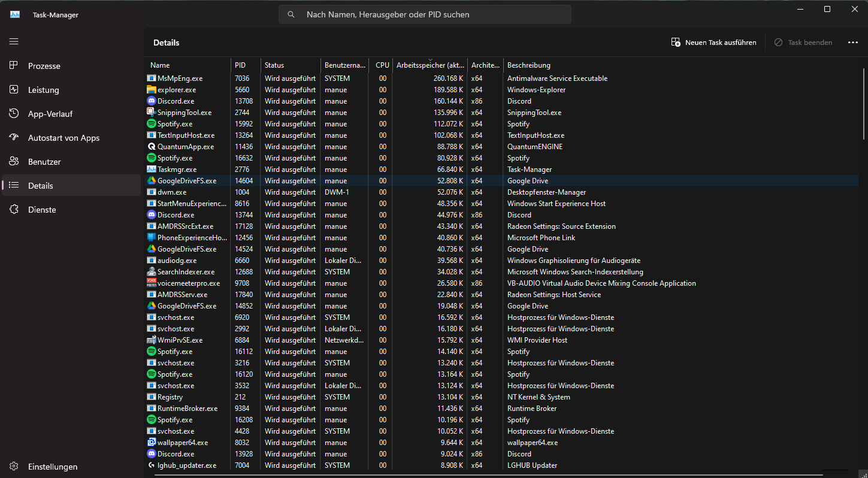Click the Prozesse sidebar icon

(x=14, y=65)
